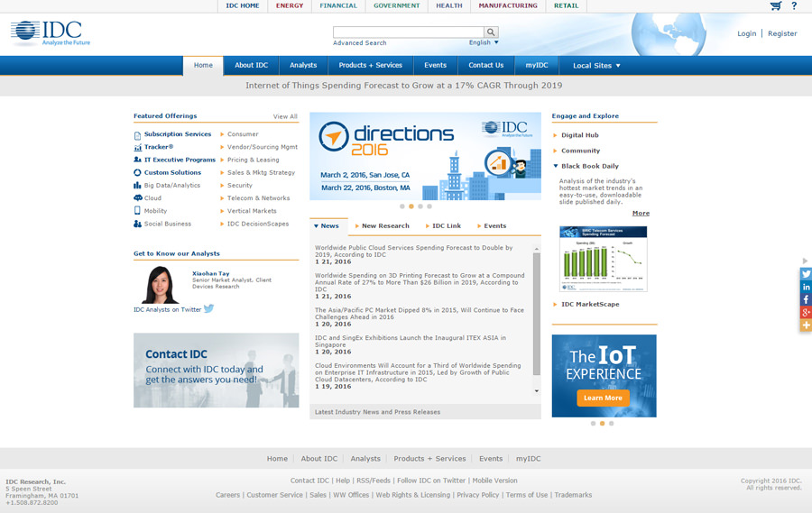Select the last directions banner carousel dot
This screenshot has width=812, height=513.
pyautogui.click(x=429, y=206)
